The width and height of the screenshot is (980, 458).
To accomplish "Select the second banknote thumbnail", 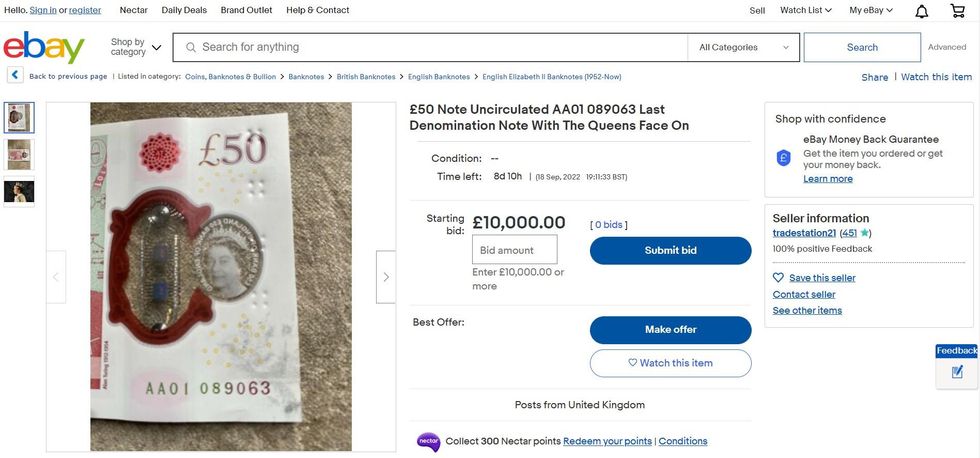I will tap(19, 154).
